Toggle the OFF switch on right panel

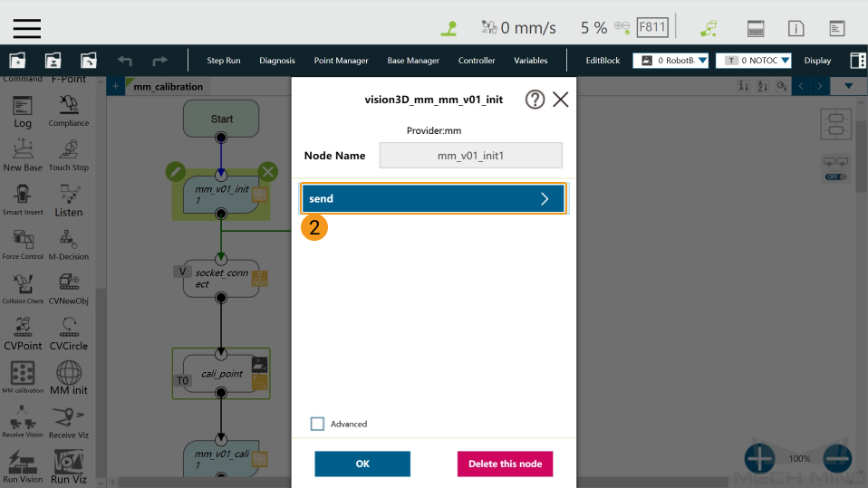click(x=836, y=177)
